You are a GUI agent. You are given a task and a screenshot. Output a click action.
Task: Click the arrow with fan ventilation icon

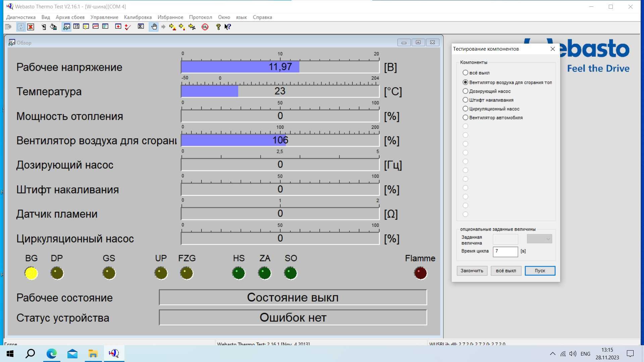(192, 27)
